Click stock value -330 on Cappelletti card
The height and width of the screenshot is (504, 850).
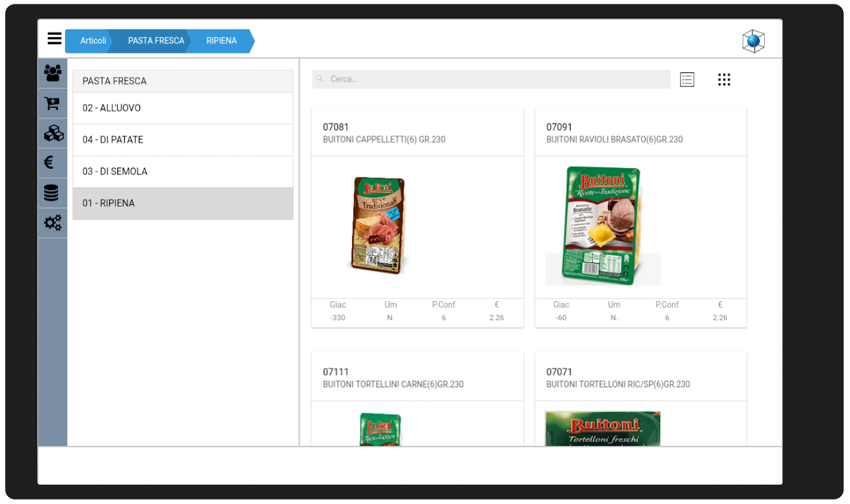(338, 318)
